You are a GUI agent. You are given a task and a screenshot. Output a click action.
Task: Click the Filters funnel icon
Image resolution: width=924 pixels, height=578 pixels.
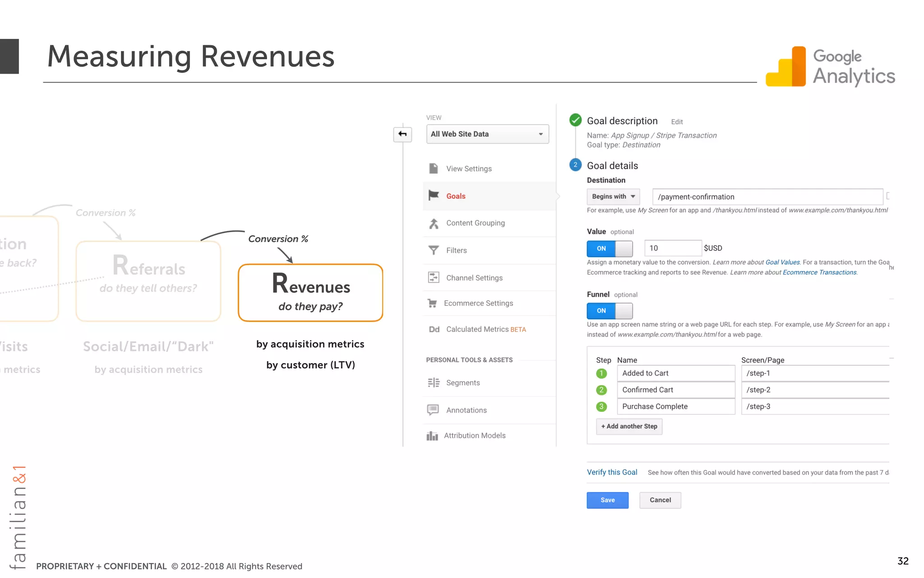coord(434,250)
